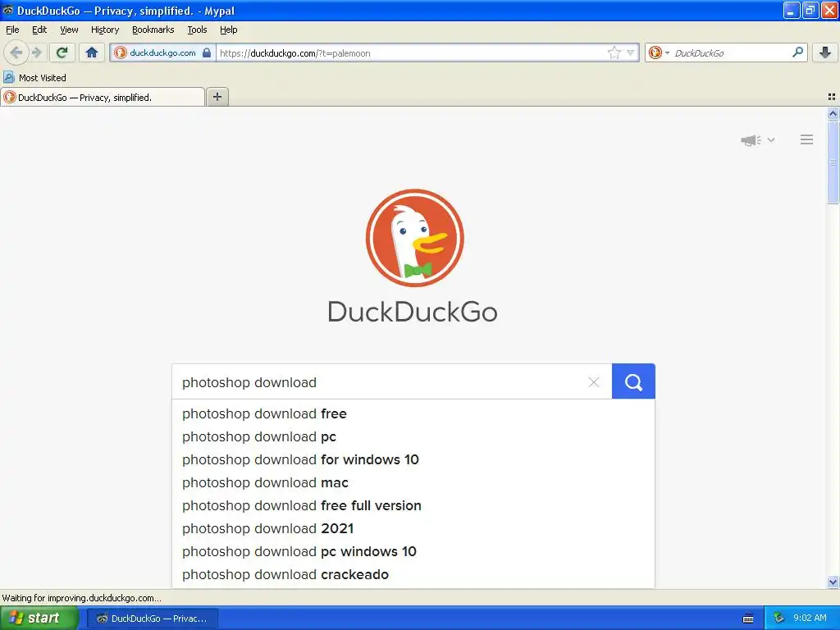Screen dimensions: 840x630
Task: Submit search with the blue magnifier button
Action: click(x=633, y=381)
